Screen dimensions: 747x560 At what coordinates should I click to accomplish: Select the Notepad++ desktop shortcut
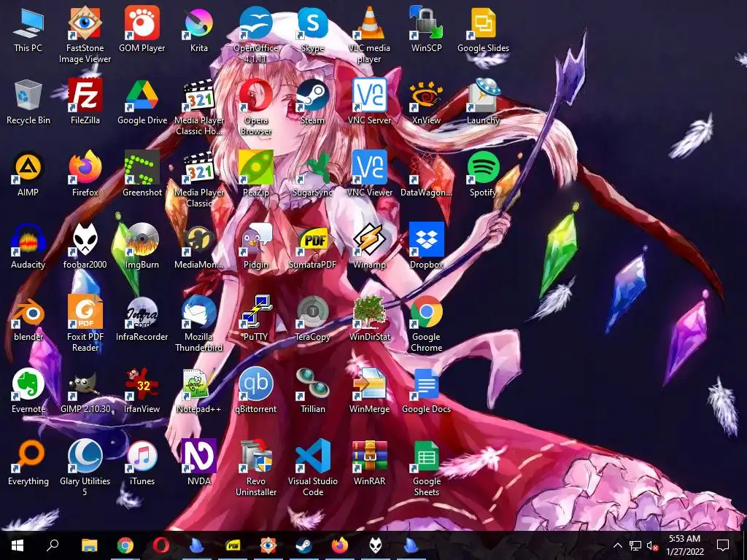click(x=198, y=391)
